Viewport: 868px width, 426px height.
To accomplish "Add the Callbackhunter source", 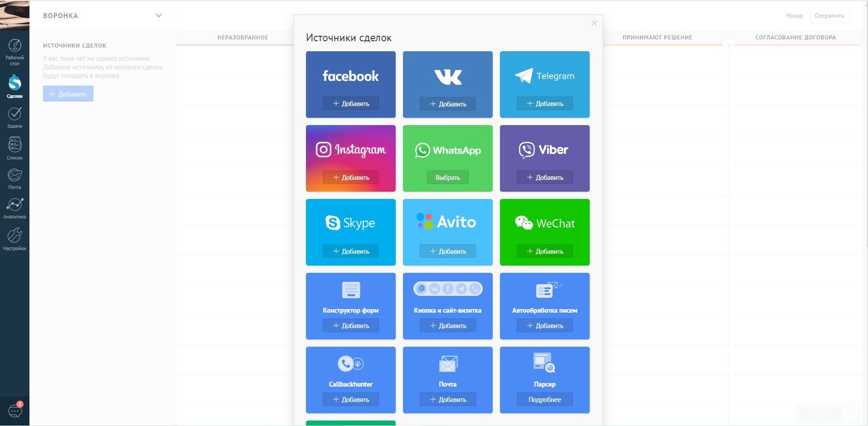I will tap(351, 400).
